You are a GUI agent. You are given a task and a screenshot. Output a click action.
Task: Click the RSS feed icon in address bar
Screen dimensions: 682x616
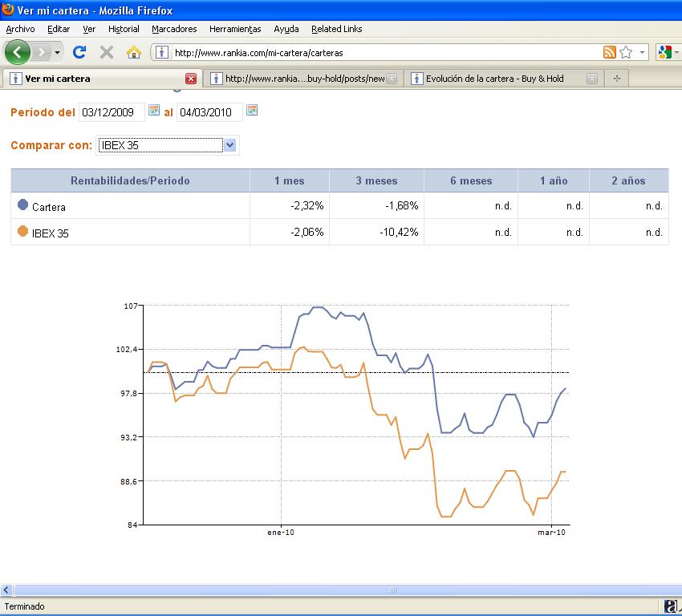click(609, 52)
